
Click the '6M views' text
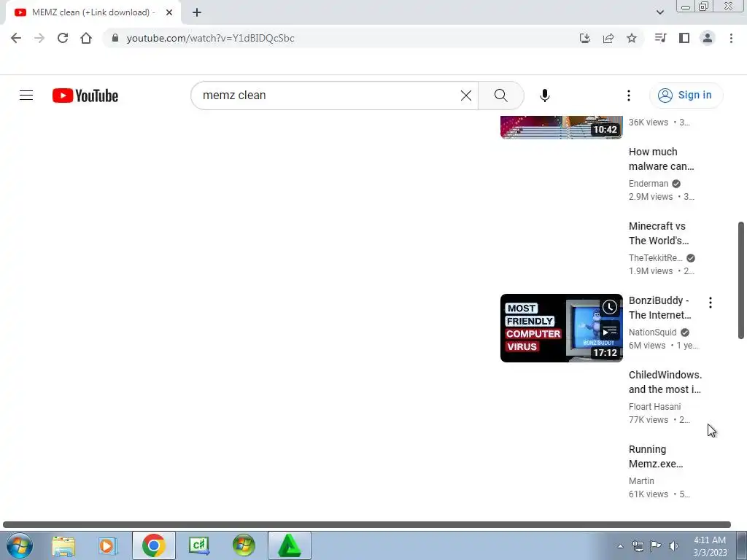pos(647,345)
